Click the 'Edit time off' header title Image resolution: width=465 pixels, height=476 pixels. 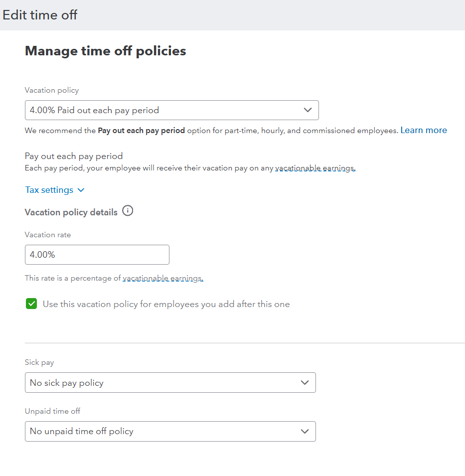(x=40, y=15)
